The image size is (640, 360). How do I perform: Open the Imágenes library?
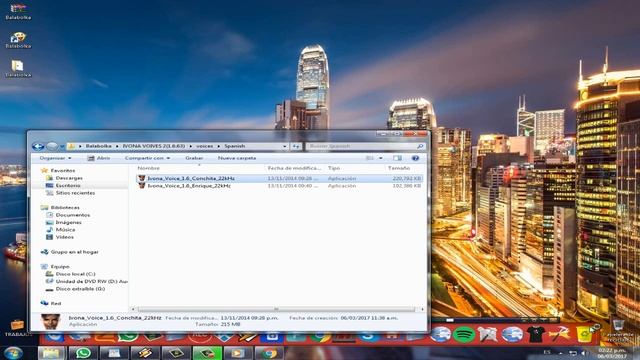69,222
